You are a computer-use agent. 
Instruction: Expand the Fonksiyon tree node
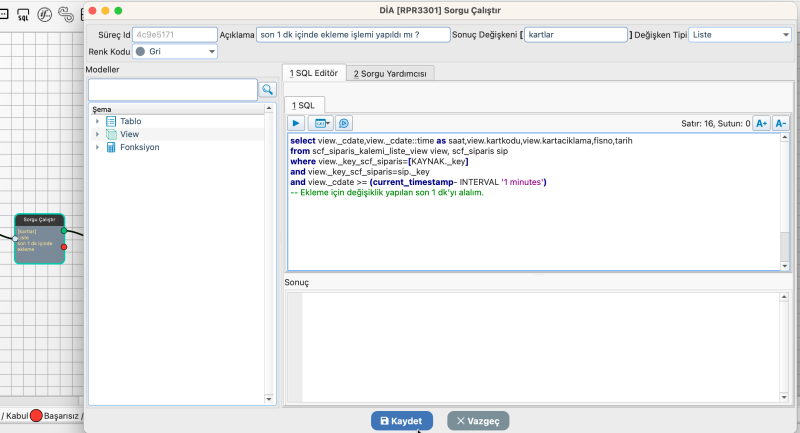pyautogui.click(x=98, y=147)
